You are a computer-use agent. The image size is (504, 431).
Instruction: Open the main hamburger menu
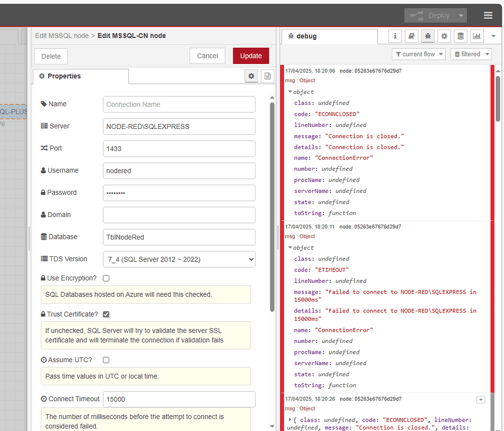click(488, 15)
